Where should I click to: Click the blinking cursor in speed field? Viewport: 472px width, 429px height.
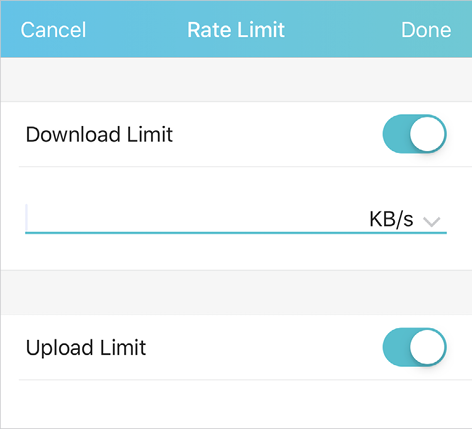pyautogui.click(x=27, y=217)
